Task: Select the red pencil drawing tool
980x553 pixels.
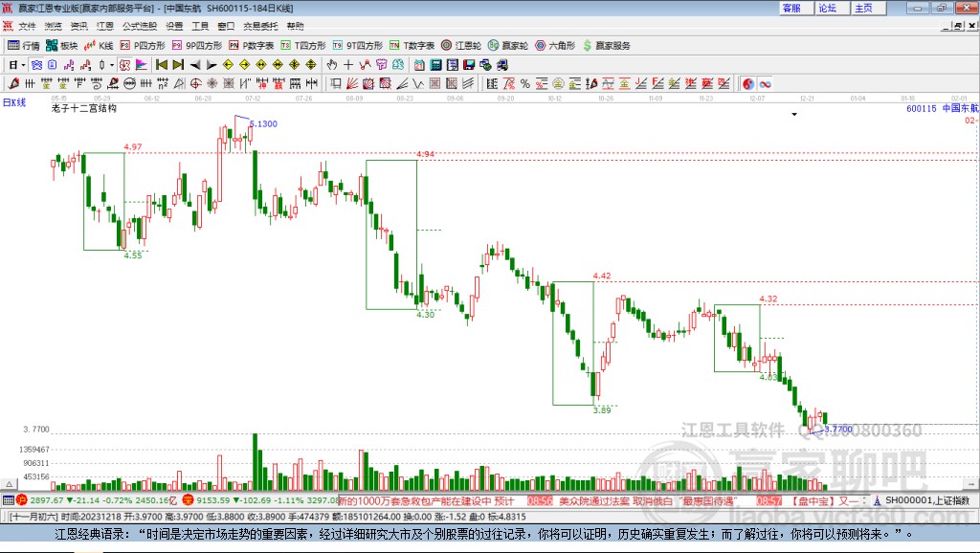Action: [13, 84]
